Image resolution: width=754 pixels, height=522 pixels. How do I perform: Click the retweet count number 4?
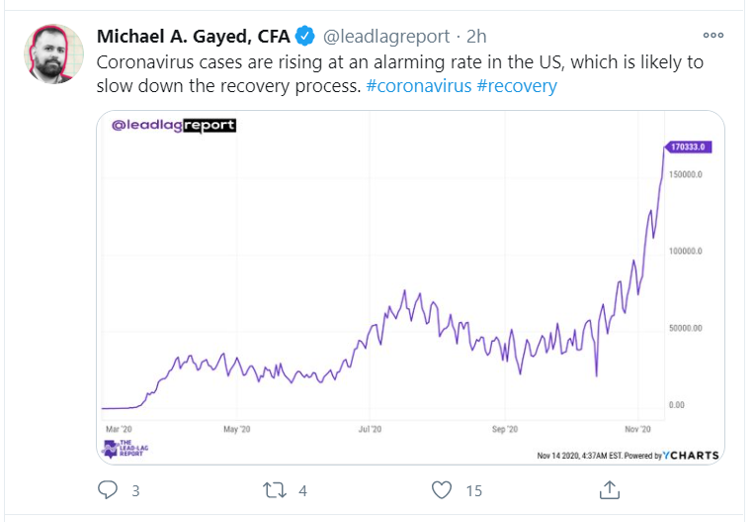click(302, 491)
